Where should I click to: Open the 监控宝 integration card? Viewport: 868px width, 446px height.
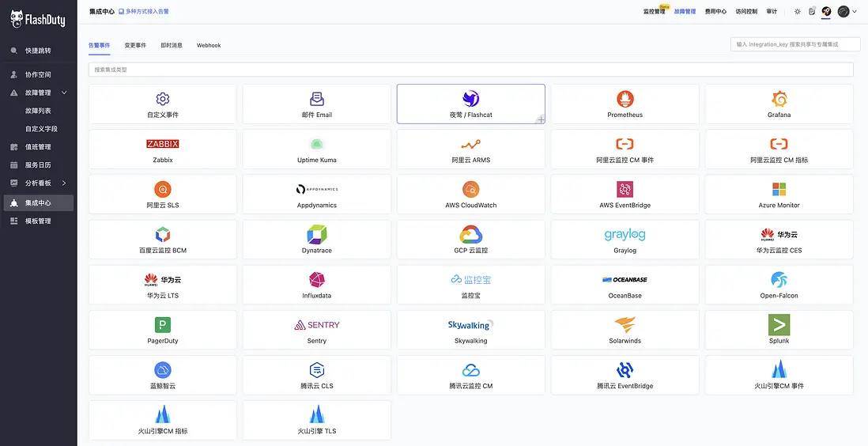pos(470,284)
